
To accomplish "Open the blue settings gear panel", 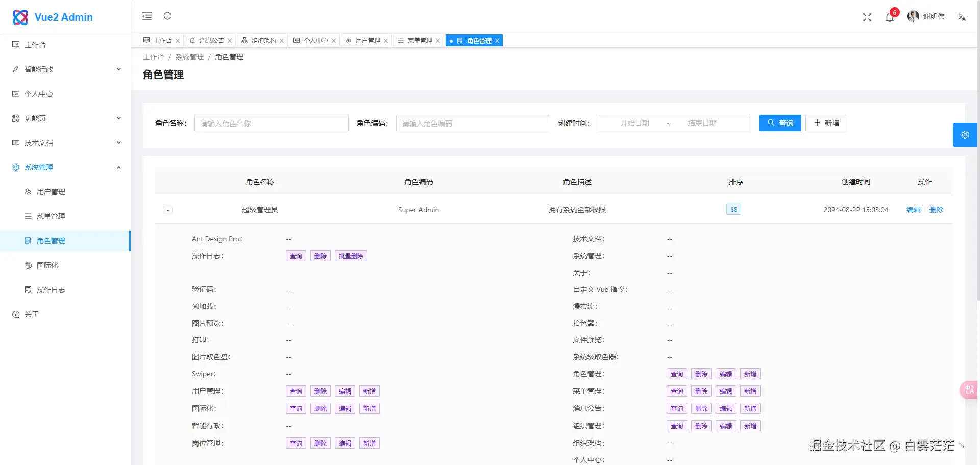I will tap(965, 135).
